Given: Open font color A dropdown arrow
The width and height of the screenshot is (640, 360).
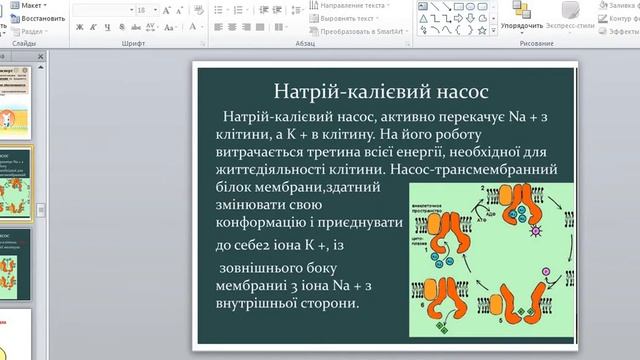Looking at the screenshot, I should [201, 27].
